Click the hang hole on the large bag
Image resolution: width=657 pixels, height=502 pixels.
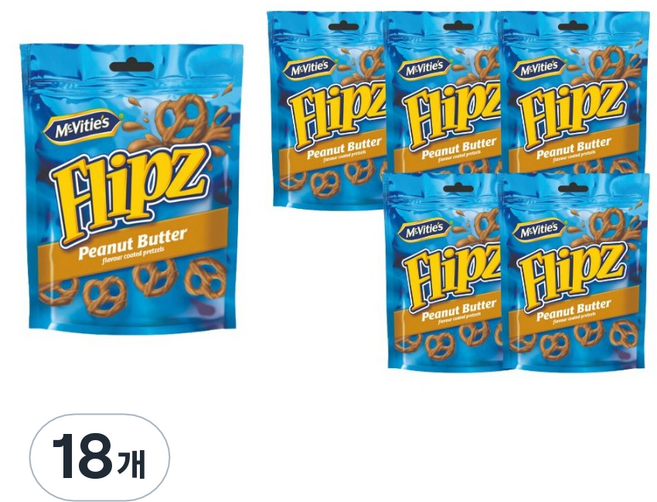coord(132,67)
